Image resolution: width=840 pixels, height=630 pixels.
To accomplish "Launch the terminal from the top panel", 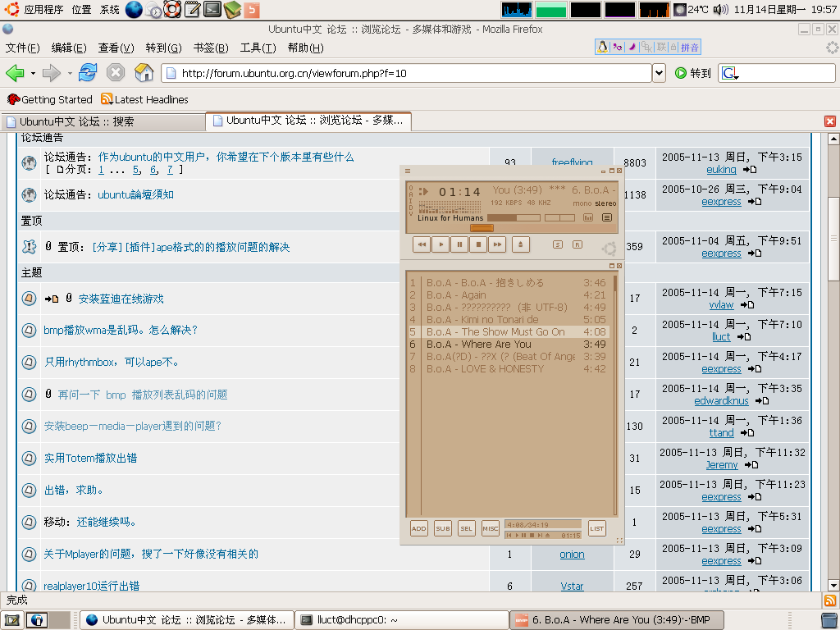I will pyautogui.click(x=212, y=9).
